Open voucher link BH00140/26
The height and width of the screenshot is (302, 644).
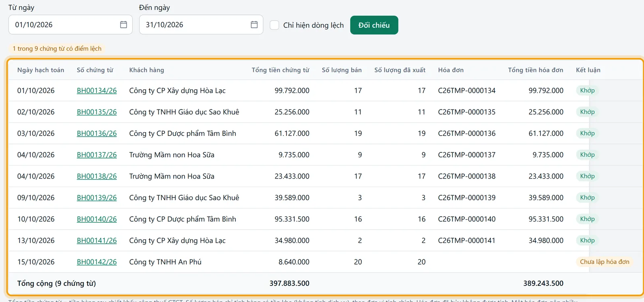pos(97,219)
